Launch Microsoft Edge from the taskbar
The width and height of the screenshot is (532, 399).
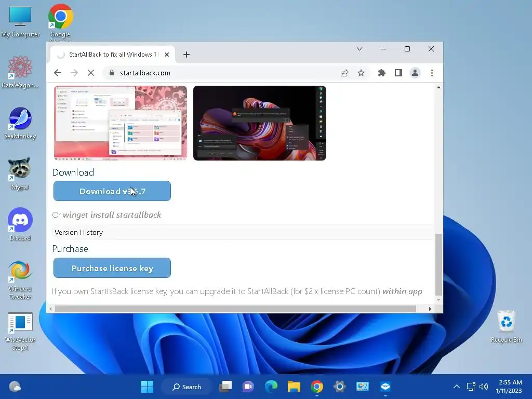point(271,387)
